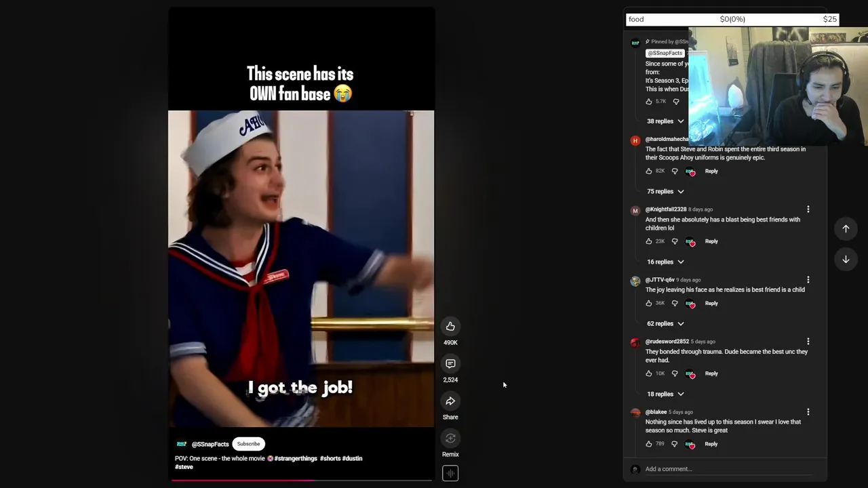Reply to @rudesword2852's comment
This screenshot has width=868, height=488.
(x=711, y=373)
